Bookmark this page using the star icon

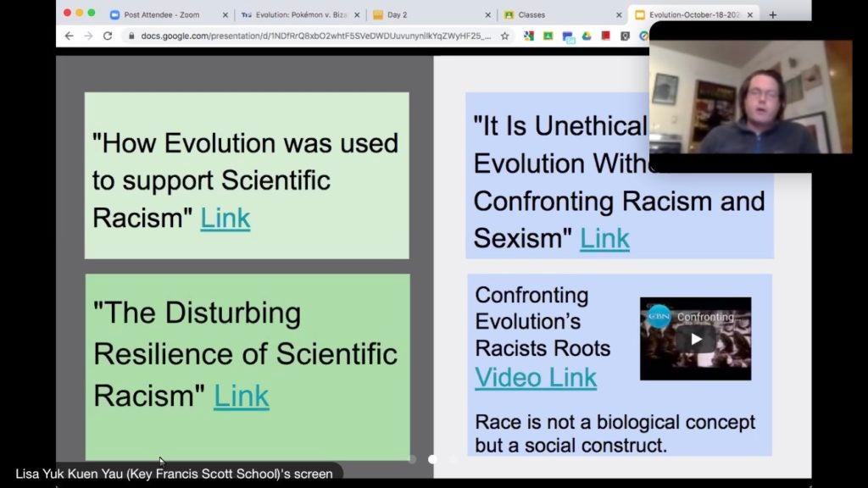tap(505, 36)
